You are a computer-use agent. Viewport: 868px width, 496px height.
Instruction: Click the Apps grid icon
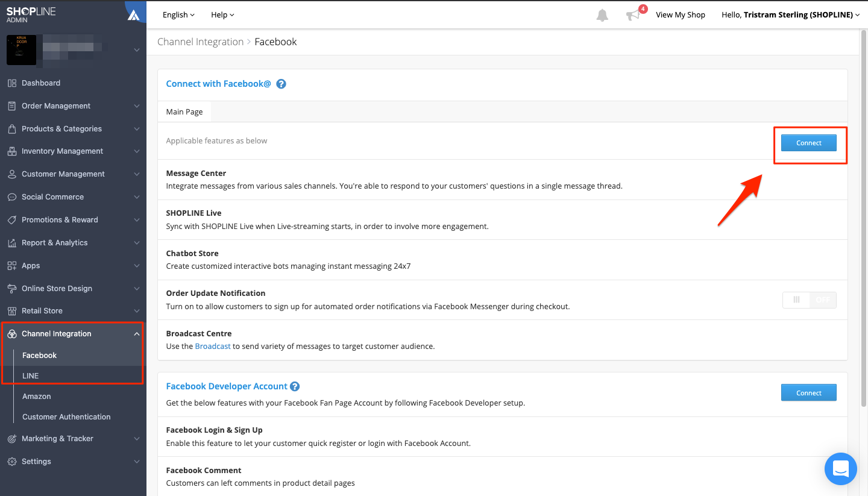(x=11, y=266)
